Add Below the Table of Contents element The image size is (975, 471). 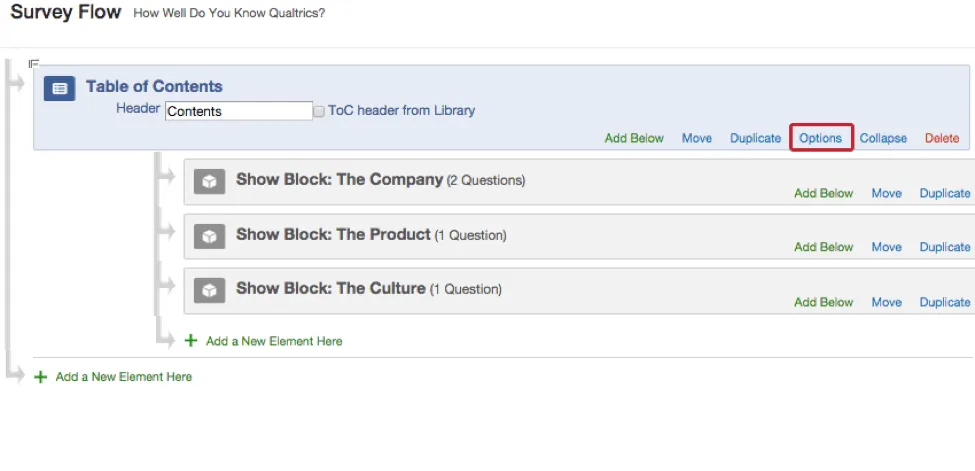[634, 138]
